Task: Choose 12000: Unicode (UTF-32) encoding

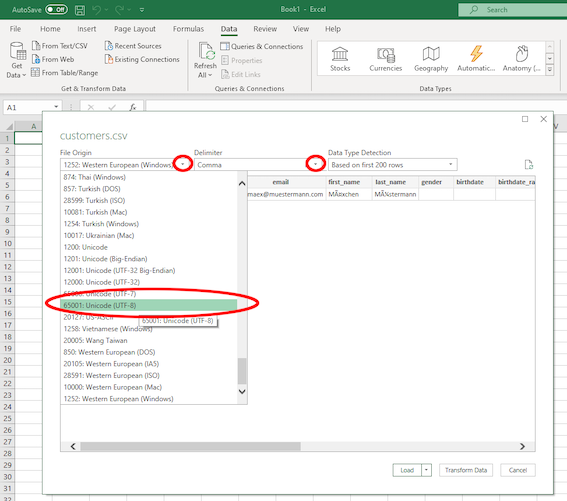Action: tap(149, 282)
